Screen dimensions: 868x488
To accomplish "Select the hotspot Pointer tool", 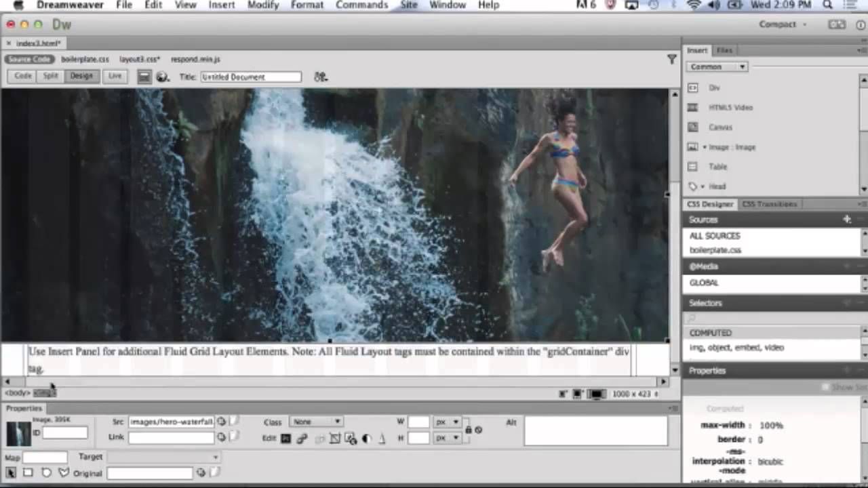I will tap(11, 472).
